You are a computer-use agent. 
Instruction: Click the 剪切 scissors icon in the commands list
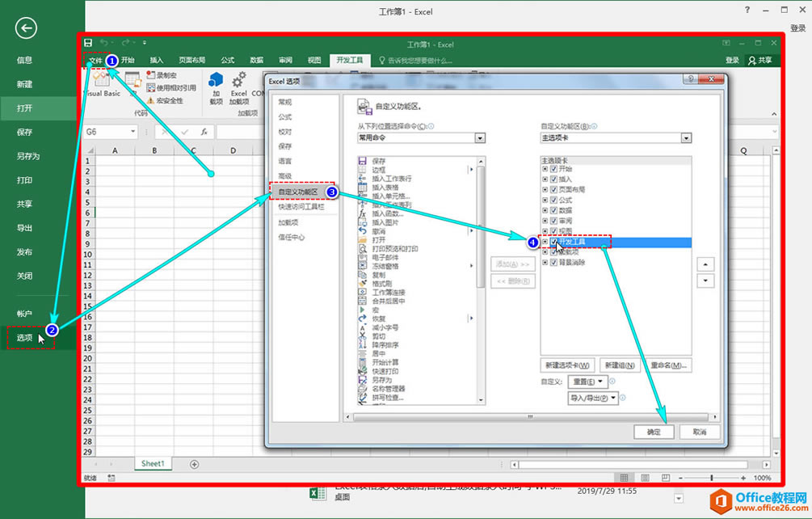(363, 336)
